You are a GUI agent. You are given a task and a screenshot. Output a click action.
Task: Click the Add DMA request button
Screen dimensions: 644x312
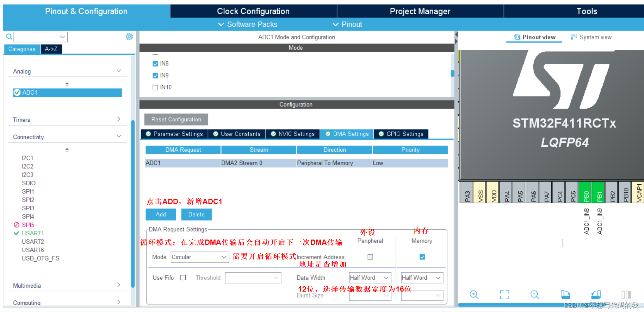point(161,214)
